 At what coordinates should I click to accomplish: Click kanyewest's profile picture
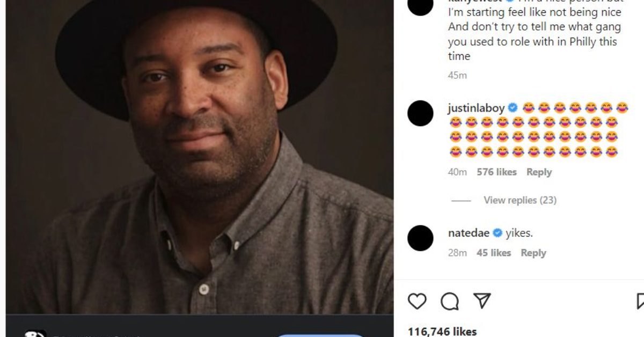(420, 6)
